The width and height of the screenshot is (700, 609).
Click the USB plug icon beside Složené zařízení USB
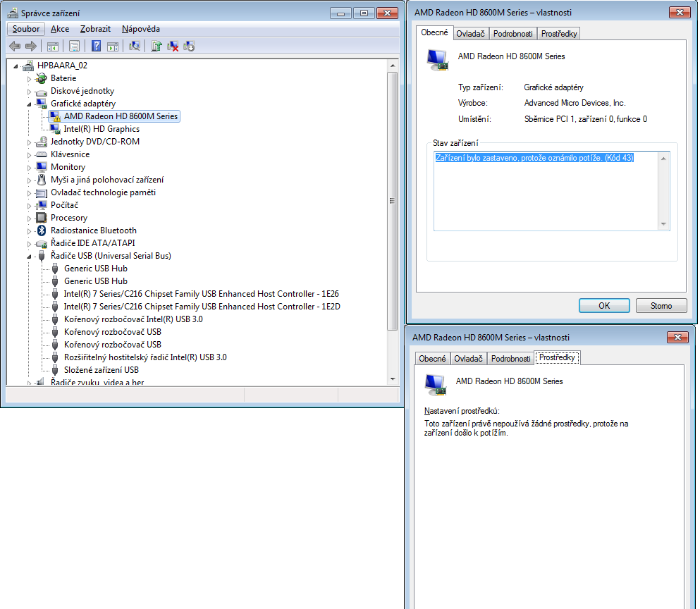pos(55,370)
